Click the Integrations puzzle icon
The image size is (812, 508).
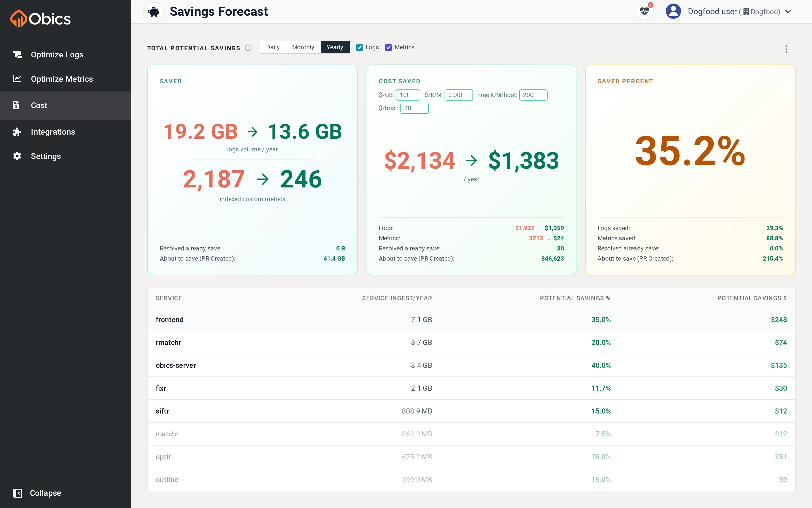point(17,132)
